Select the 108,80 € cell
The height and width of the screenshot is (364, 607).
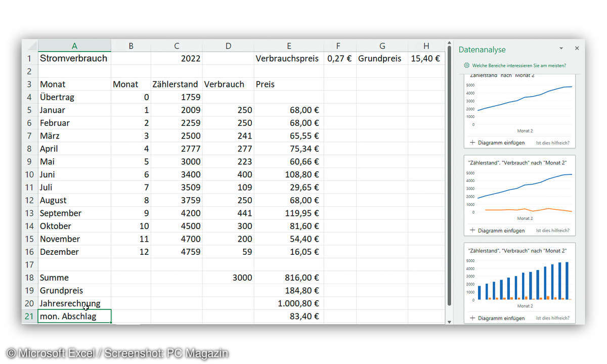tap(289, 174)
